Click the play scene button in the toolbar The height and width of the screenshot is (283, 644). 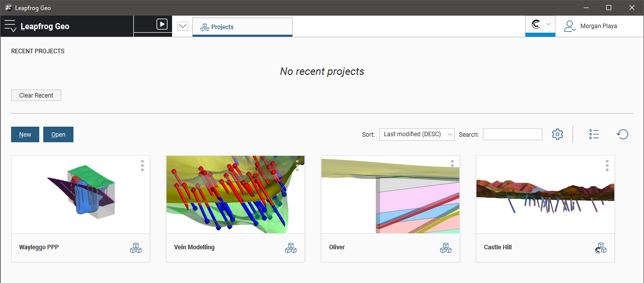point(162,24)
